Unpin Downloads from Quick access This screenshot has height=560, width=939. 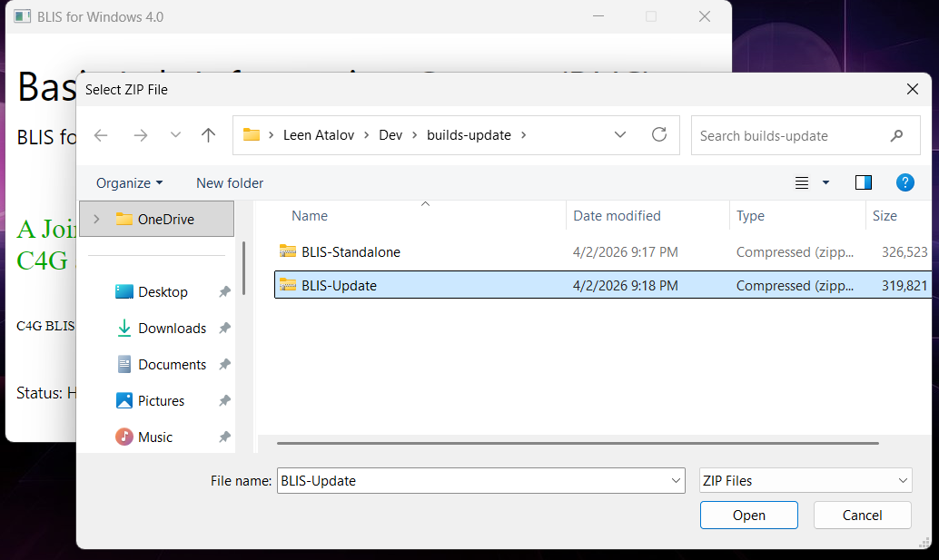pos(223,328)
